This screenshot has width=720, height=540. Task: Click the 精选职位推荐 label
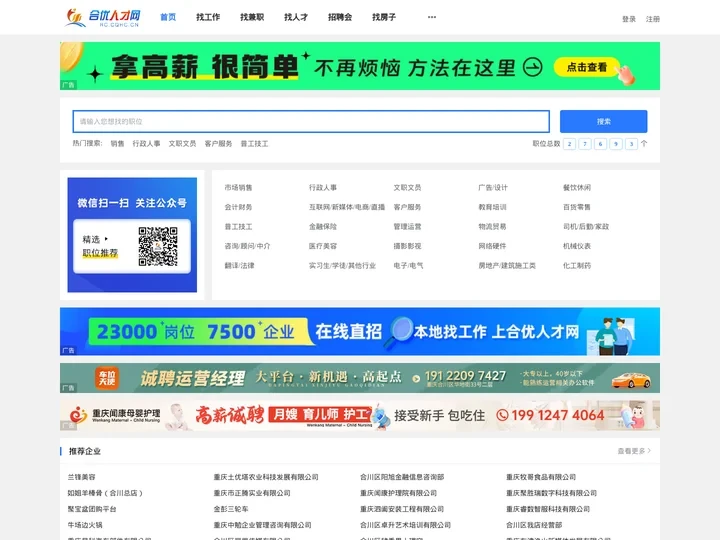(100, 246)
